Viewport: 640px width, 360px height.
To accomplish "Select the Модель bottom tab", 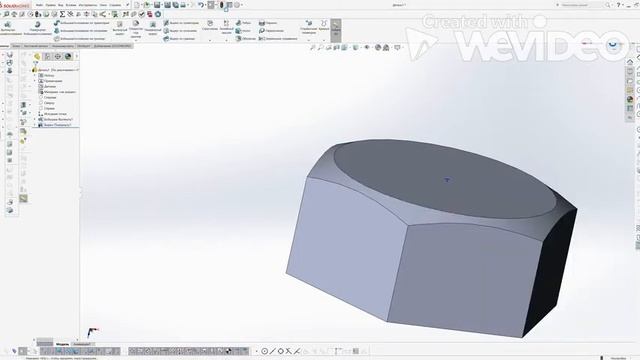I will point(62,344).
